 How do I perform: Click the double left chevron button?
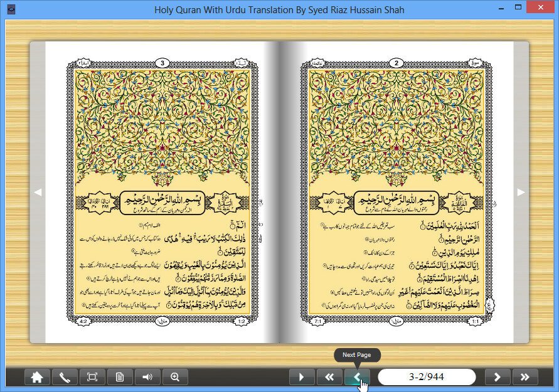[x=329, y=377]
